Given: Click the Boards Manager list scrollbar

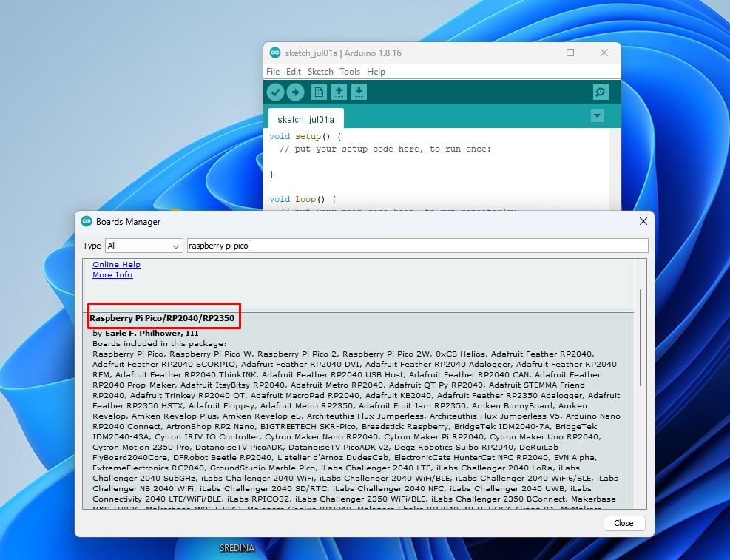Looking at the screenshot, I should click(x=640, y=337).
